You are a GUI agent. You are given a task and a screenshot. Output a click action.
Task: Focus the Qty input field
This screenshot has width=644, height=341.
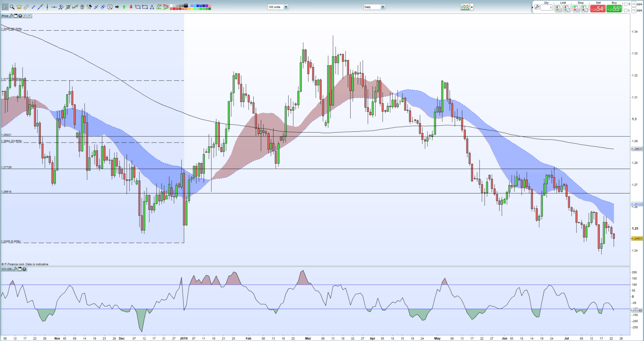546,7
